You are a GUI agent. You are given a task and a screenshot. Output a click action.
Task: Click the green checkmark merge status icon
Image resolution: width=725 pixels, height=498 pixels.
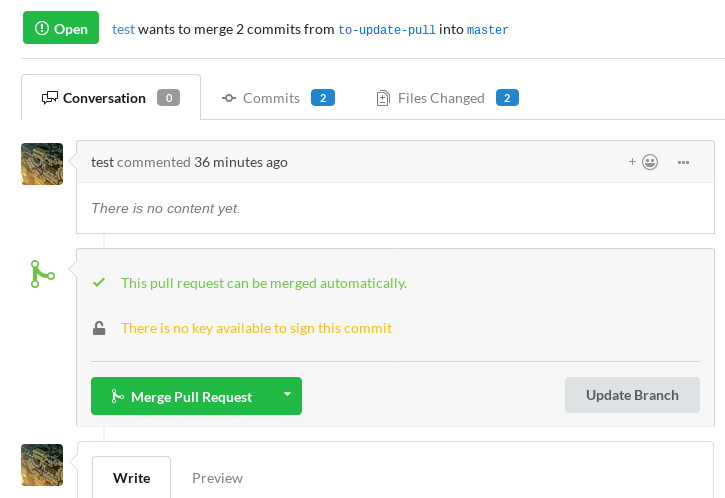[99, 283]
